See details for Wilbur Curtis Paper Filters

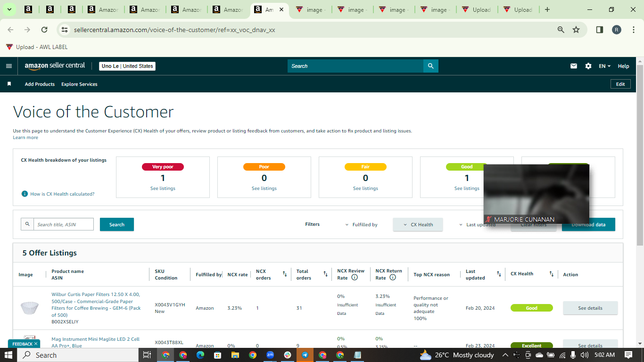click(590, 308)
